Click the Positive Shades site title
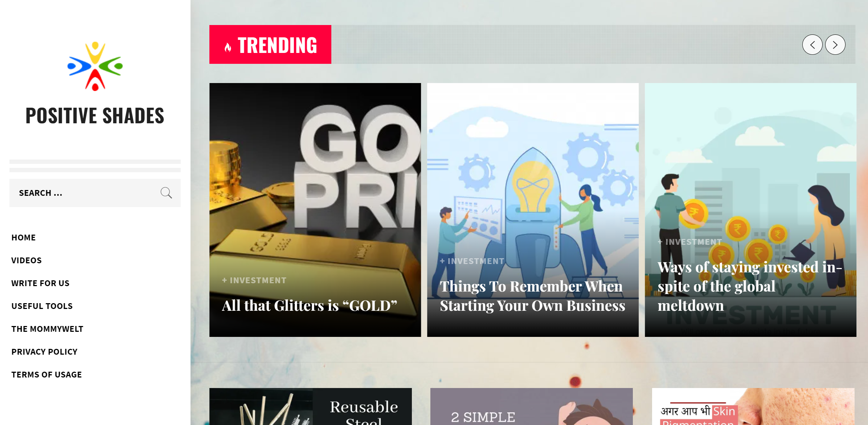This screenshot has width=868, height=425. coord(95,116)
